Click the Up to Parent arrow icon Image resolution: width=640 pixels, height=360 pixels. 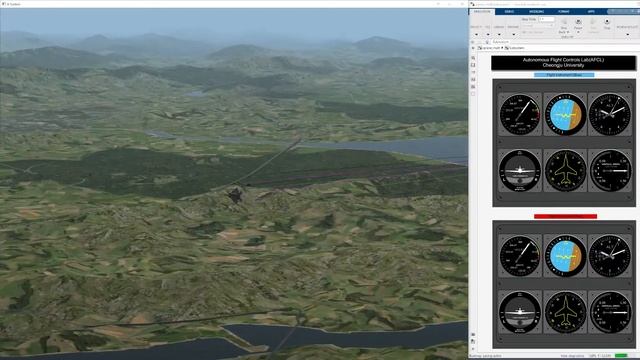pyautogui.click(x=487, y=42)
